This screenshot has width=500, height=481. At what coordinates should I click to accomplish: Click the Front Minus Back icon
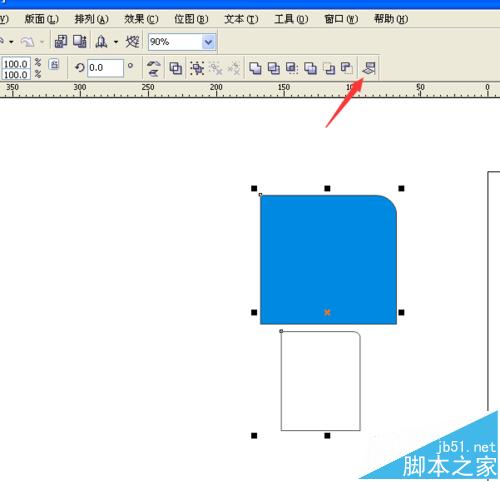329,68
